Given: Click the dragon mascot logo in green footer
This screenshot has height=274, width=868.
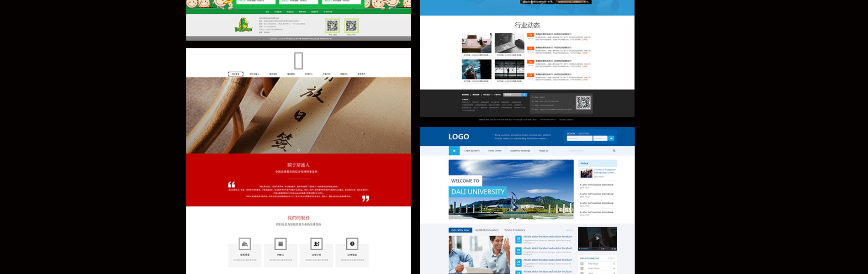Looking at the screenshot, I should point(243,25).
